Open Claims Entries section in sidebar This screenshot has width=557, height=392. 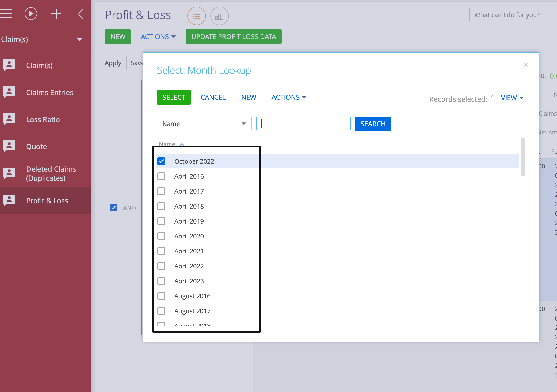click(x=50, y=92)
